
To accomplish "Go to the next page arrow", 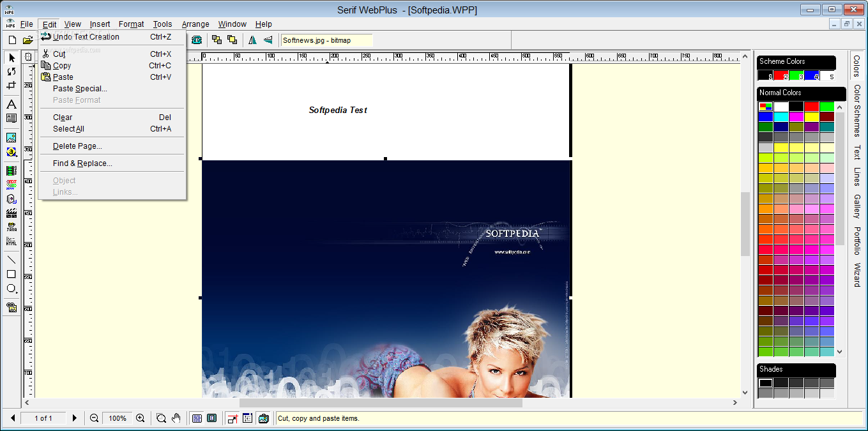I will coord(74,418).
